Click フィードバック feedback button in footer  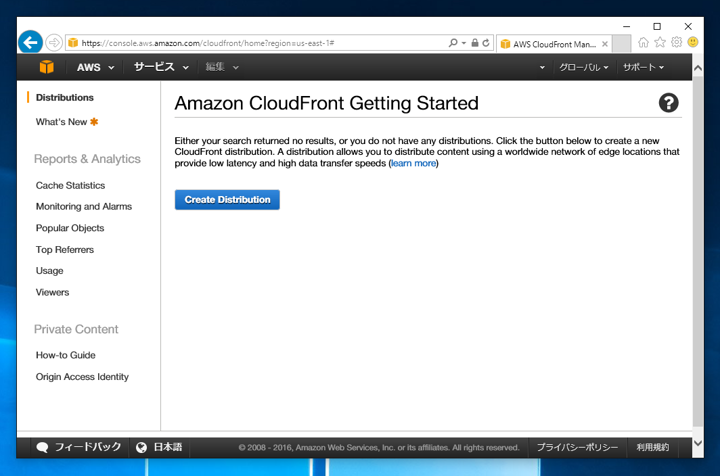(x=79, y=448)
